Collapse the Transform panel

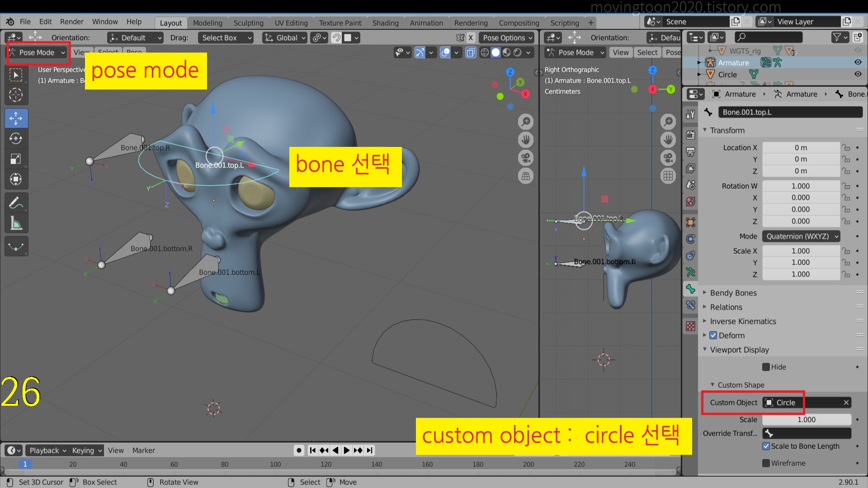point(727,130)
